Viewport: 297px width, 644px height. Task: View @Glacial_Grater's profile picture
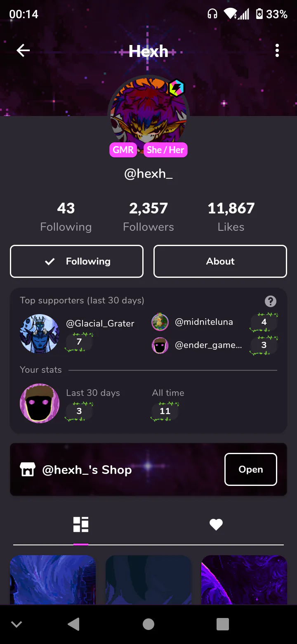click(x=40, y=334)
